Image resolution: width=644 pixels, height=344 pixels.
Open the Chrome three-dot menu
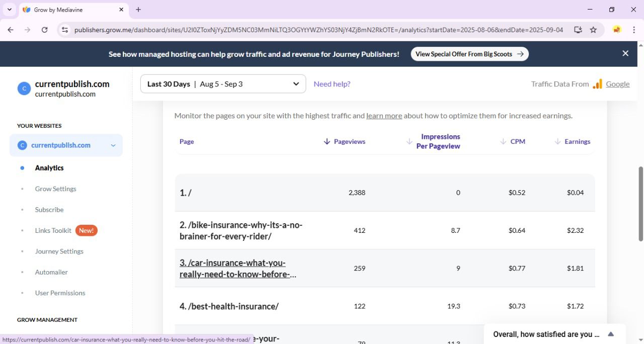click(x=634, y=30)
